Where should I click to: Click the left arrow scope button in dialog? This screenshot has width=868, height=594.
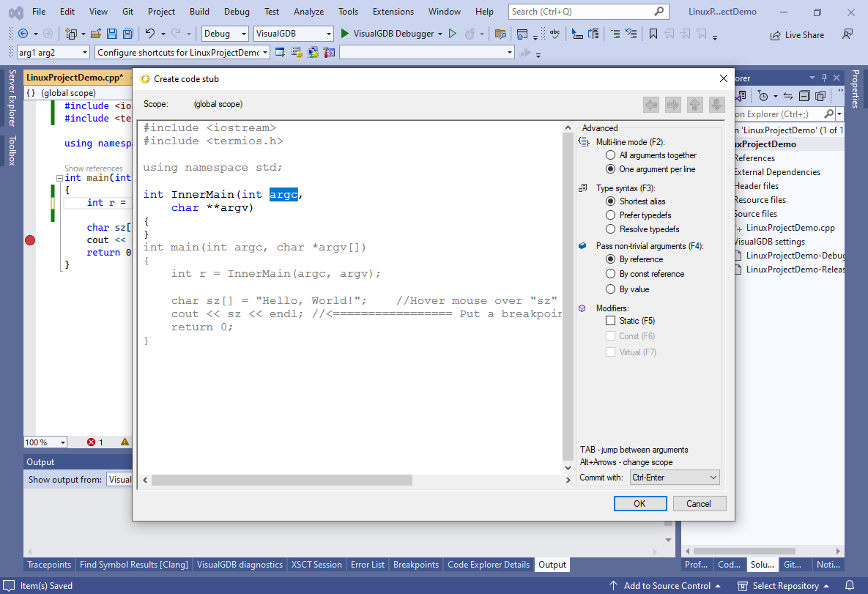tap(651, 105)
